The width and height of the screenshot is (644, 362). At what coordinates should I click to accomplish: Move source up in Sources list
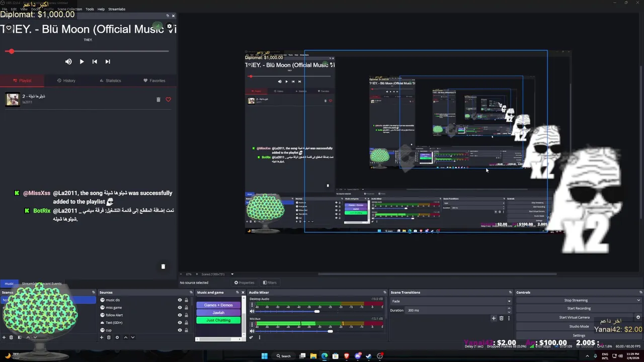click(x=126, y=337)
